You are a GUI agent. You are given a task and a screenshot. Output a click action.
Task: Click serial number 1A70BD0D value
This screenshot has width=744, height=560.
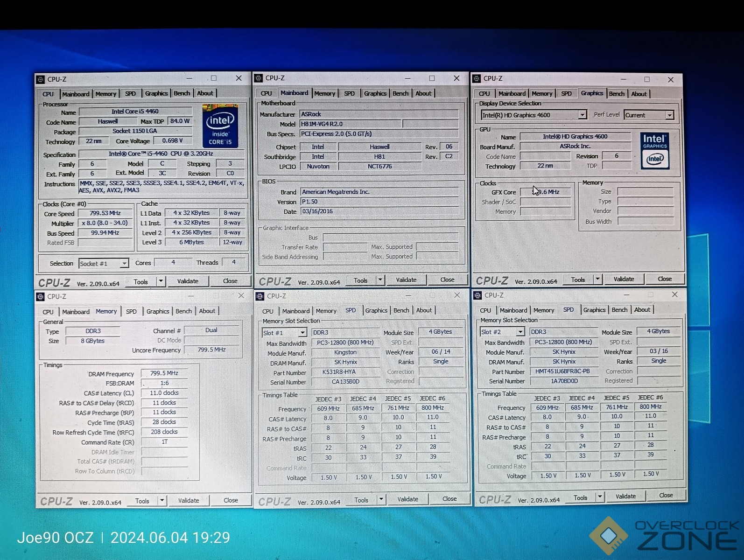pos(564,381)
